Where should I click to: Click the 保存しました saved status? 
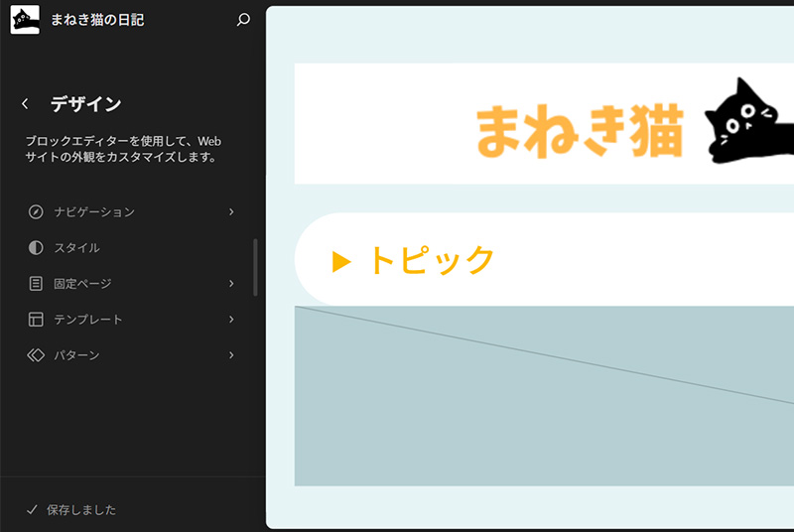tap(81, 509)
